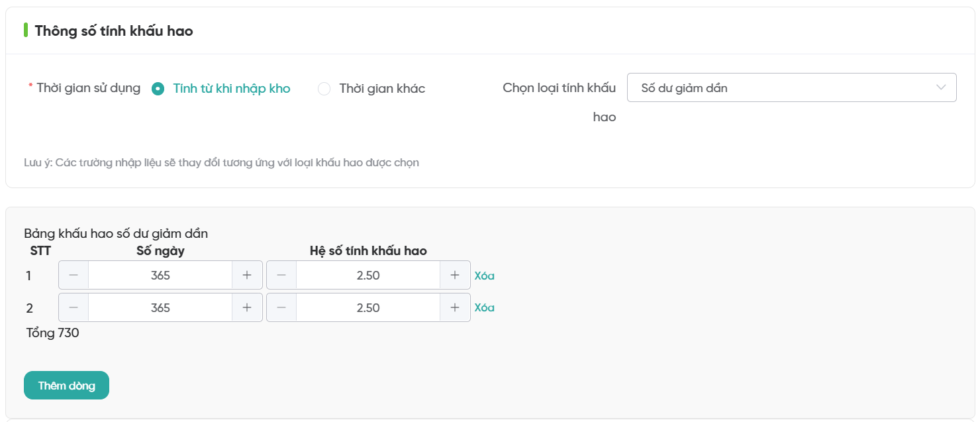Increase Hệ số tính khấu hao in row 1
Viewport: 980px width, 422px height.
point(455,275)
